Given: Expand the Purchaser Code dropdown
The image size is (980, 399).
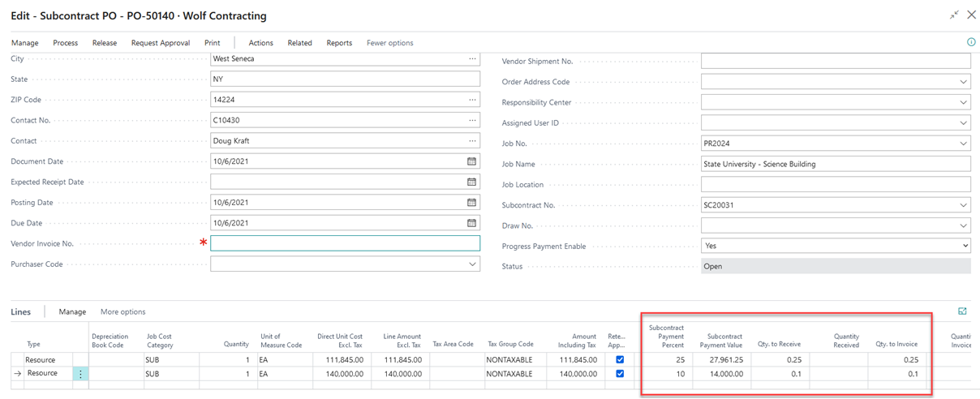Looking at the screenshot, I should click(x=472, y=264).
